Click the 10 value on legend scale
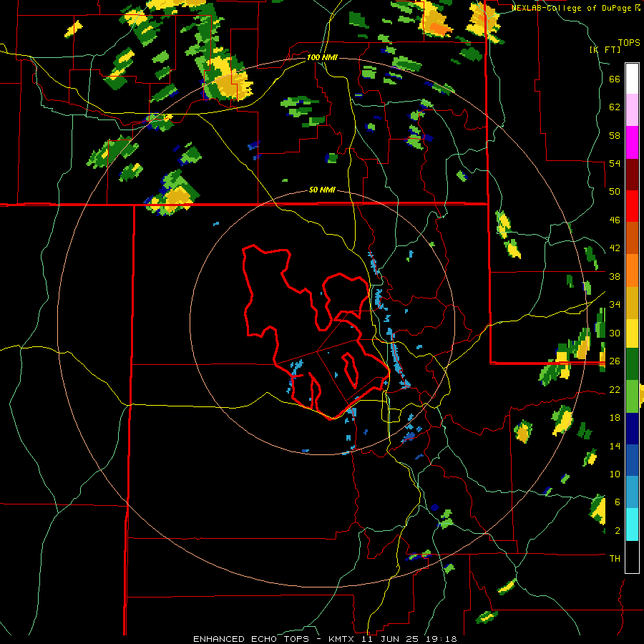This screenshot has width=644, height=644. pyautogui.click(x=615, y=474)
